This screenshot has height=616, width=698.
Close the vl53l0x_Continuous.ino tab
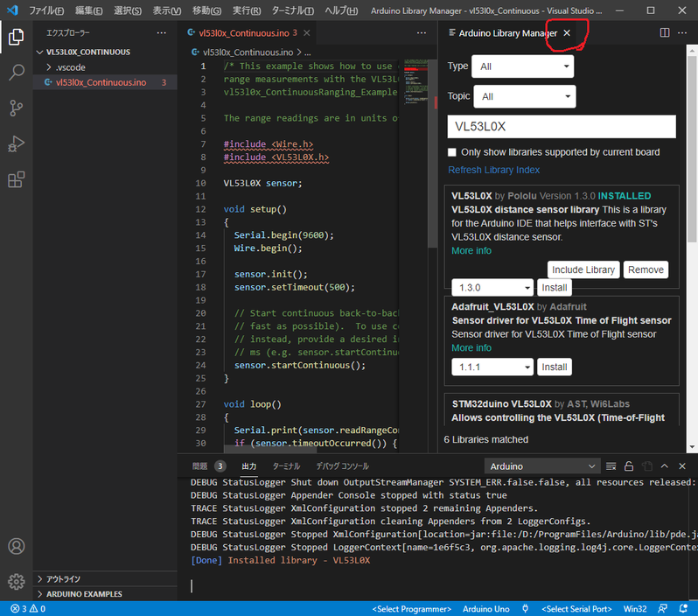307,33
